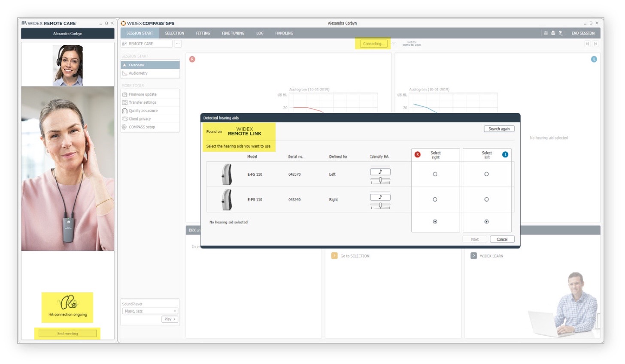Open the help question mark icon
The image size is (625, 364).
560,33
